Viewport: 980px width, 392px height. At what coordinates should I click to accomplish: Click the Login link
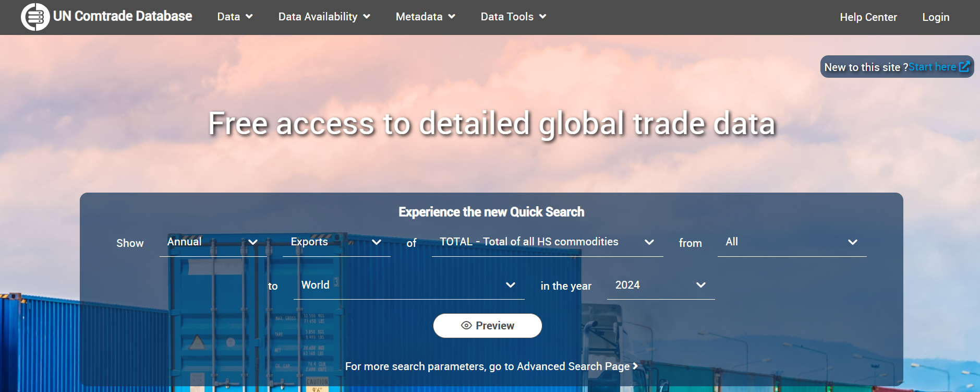coord(936,17)
